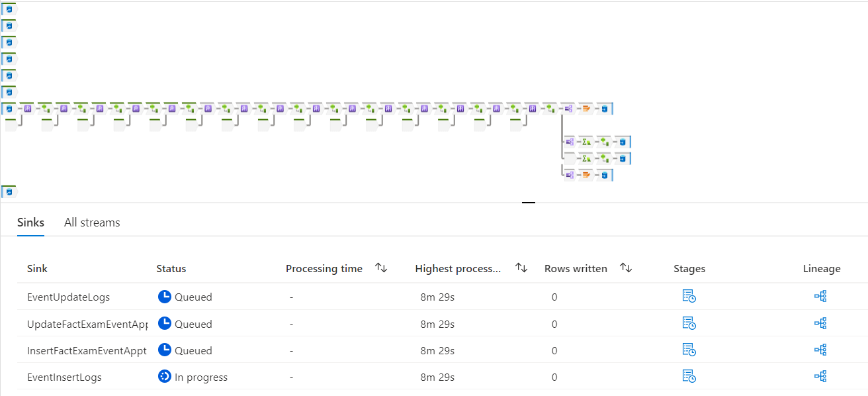Click rows written 0 for EventUpdateLogs
The height and width of the screenshot is (396, 868).
554,297
